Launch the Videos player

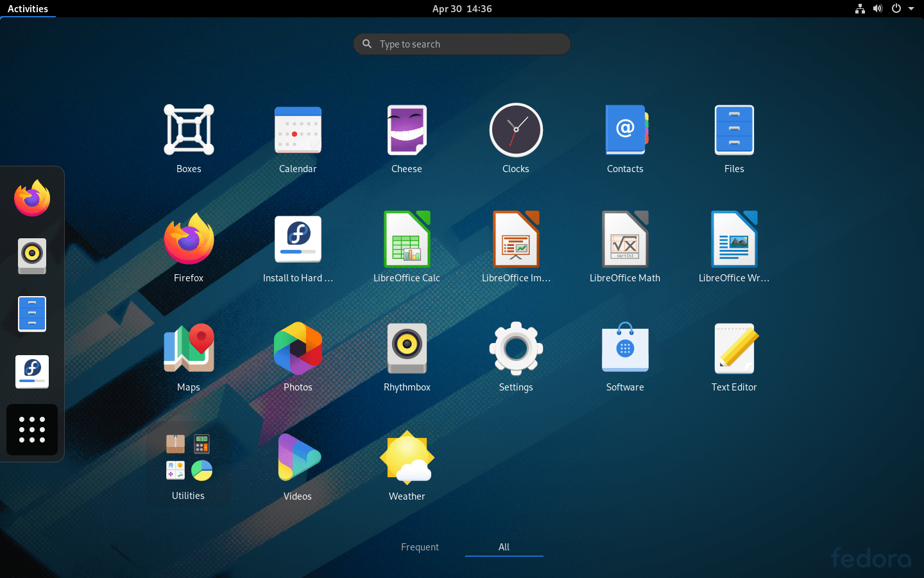click(x=298, y=458)
